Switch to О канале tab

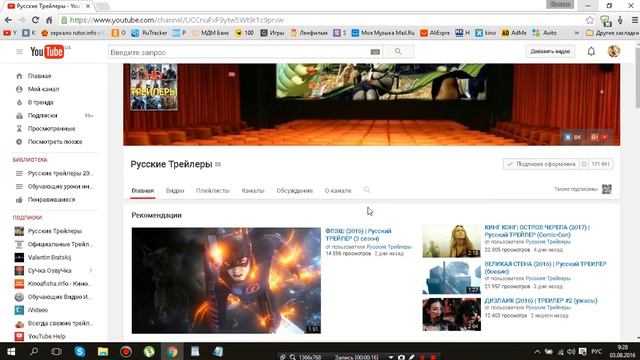[338, 191]
